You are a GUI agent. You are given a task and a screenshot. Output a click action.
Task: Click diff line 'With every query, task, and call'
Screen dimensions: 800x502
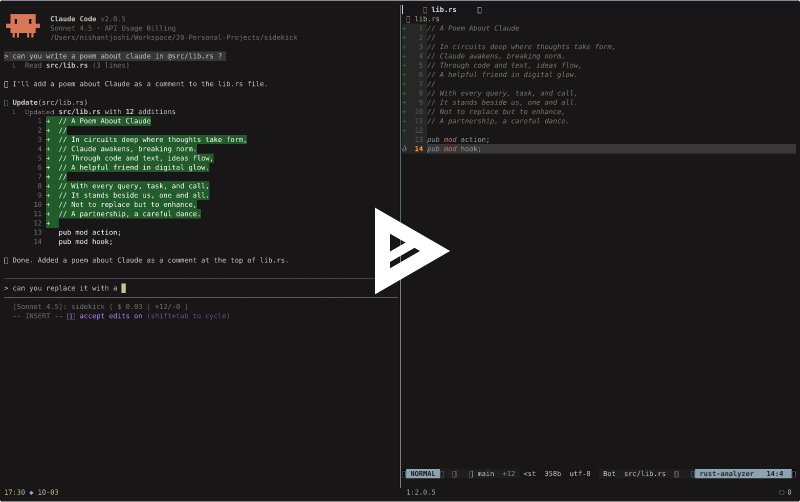[133, 186]
